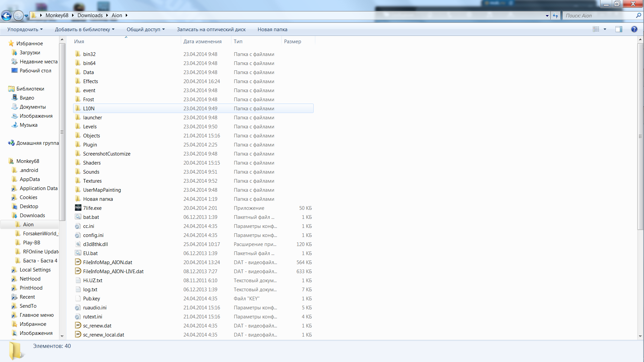644x362 pixels.
Task: Open 'Добавить в библиотеку' menu
Action: pos(85,29)
